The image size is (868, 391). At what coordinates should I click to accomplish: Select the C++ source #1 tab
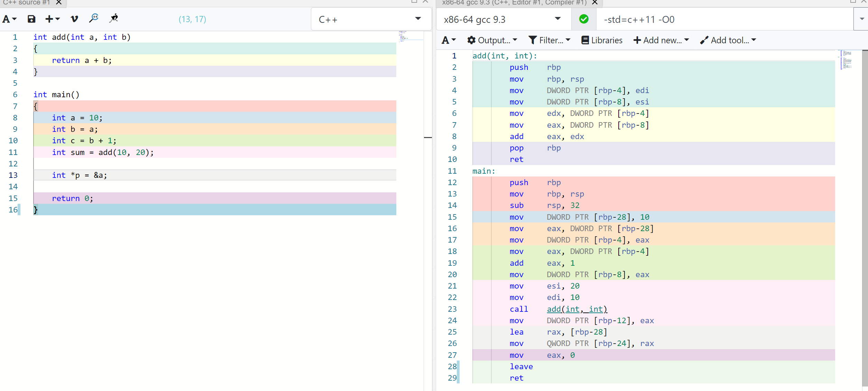pyautogui.click(x=27, y=2)
